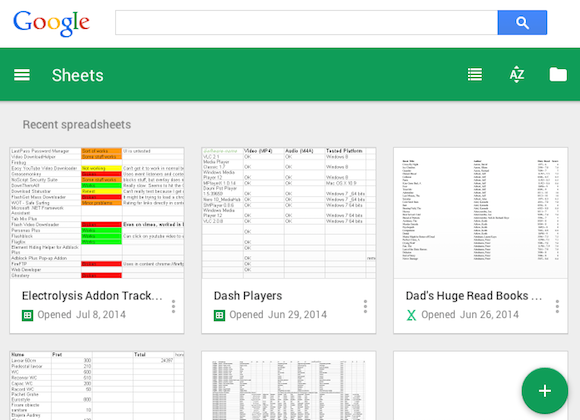
Task: Click Excel icon beside Opened Jun 26, 2014
Action: (x=411, y=315)
